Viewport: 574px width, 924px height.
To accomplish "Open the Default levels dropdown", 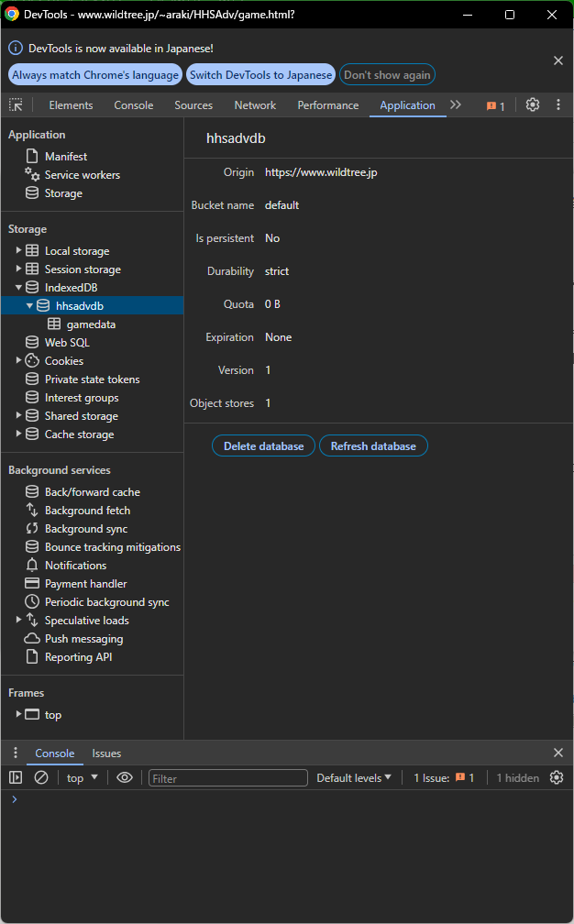I will 354,777.
